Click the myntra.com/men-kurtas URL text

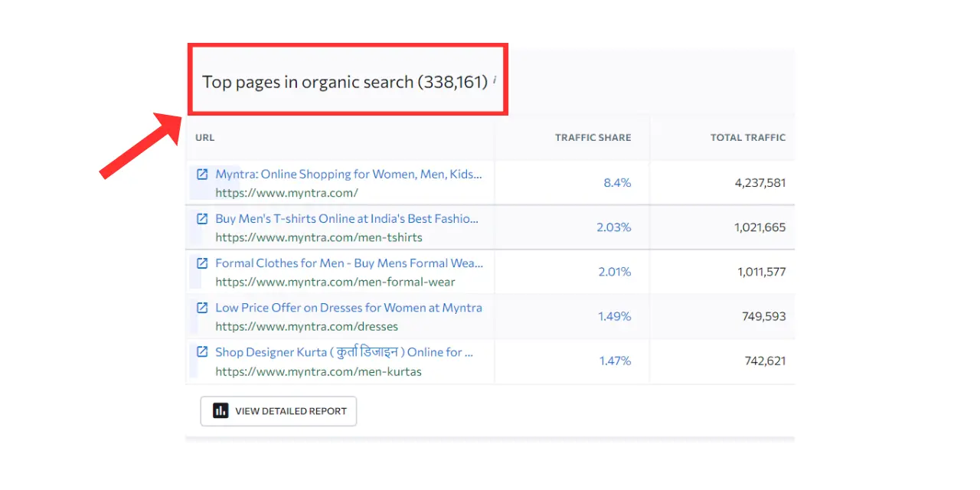(x=318, y=372)
